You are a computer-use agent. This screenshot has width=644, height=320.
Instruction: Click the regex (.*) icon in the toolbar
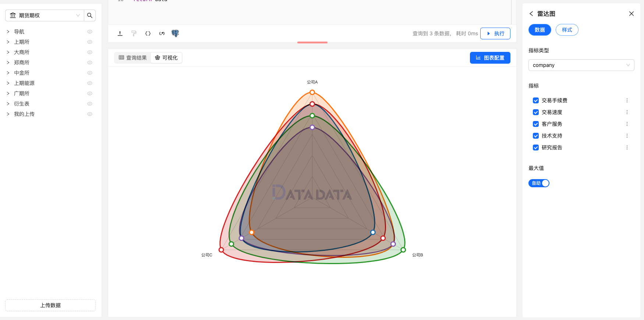point(162,33)
